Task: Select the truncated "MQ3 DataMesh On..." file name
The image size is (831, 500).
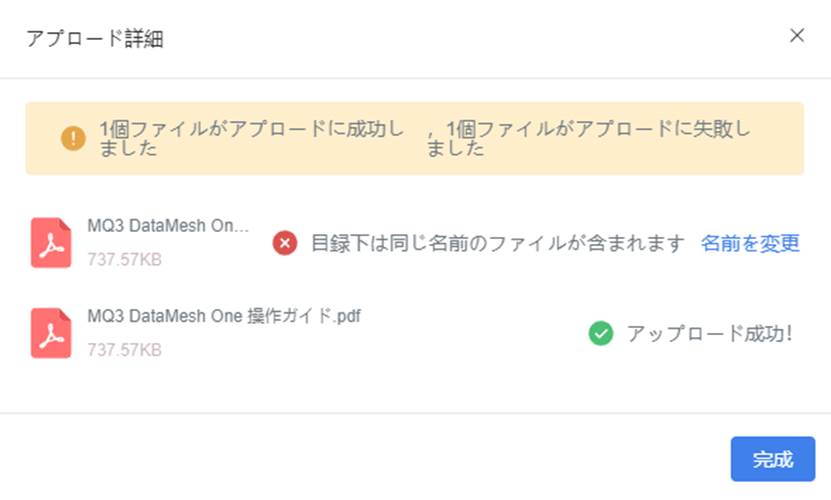Action: point(167,227)
